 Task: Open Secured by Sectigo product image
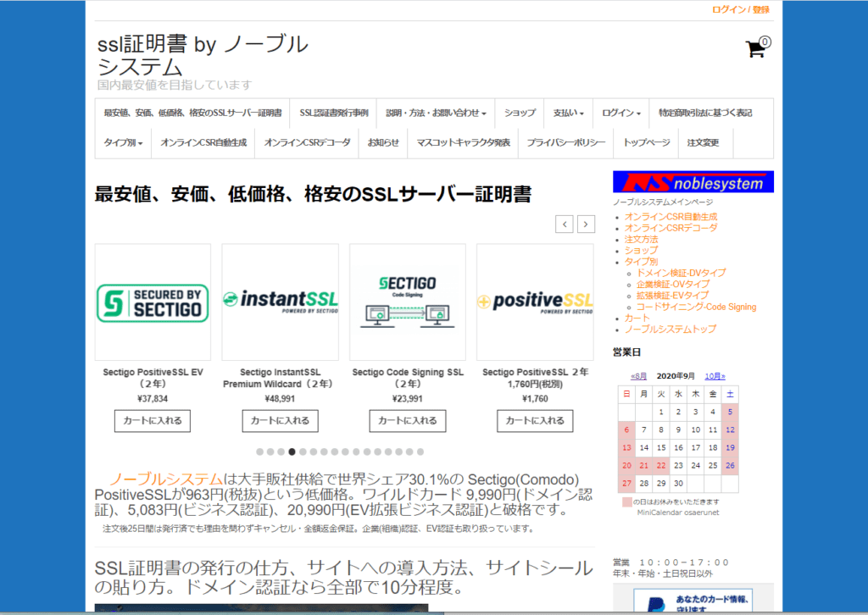coord(153,302)
